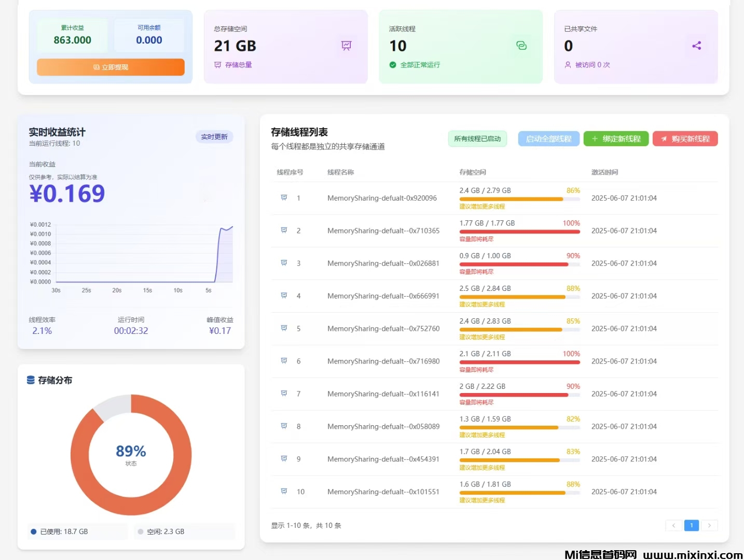This screenshot has width=744, height=560.
Task: Click the row icon for thread 4
Action: pos(284,296)
